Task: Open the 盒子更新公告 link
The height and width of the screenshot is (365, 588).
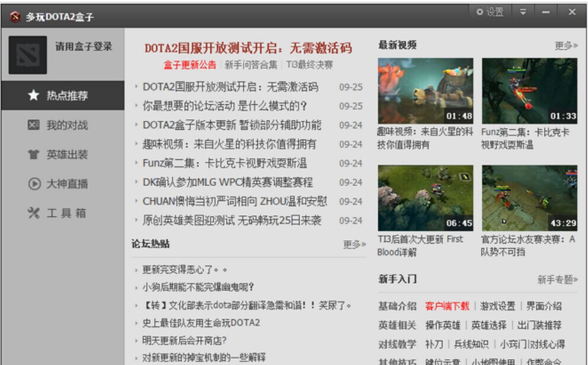Action: pos(189,65)
